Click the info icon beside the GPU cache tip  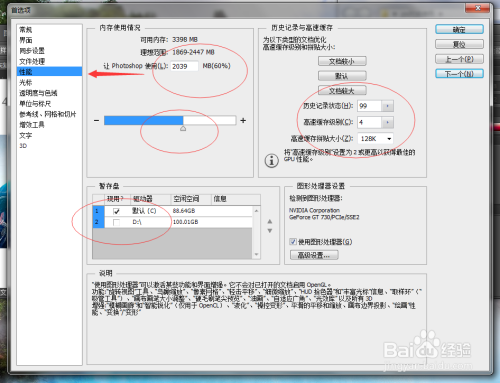click(271, 161)
